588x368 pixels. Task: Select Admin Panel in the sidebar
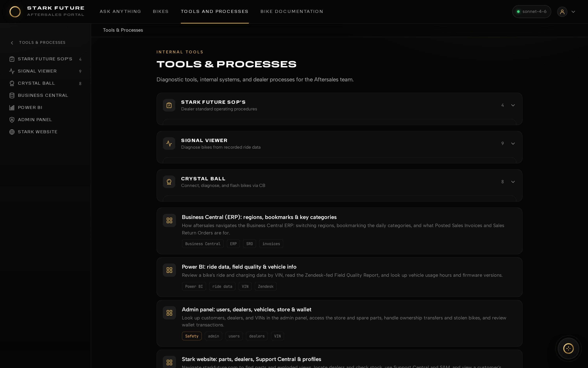45,120
